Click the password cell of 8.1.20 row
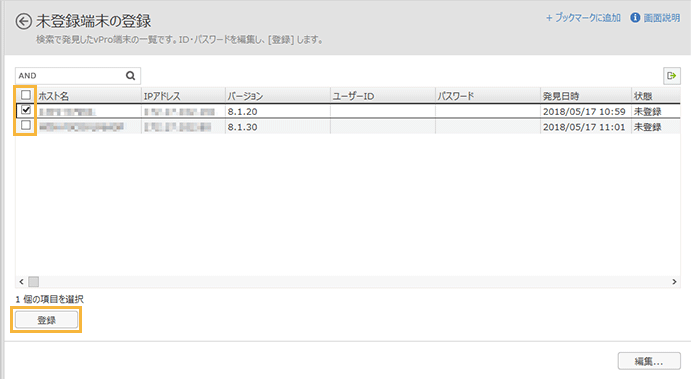Screen dimensions: 691x379 (x=488, y=111)
